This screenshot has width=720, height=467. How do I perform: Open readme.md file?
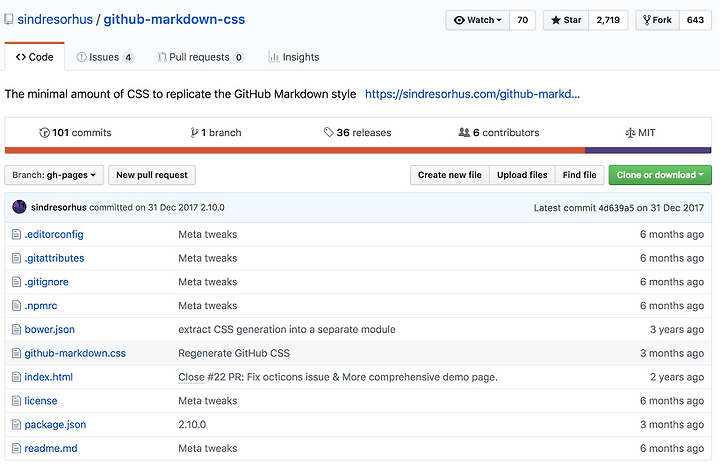(51, 449)
